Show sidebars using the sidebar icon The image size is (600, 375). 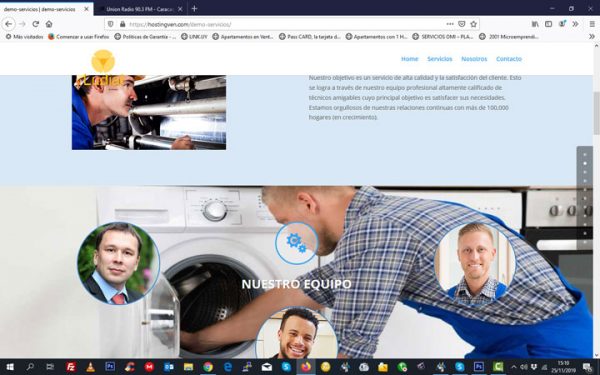pos(548,24)
